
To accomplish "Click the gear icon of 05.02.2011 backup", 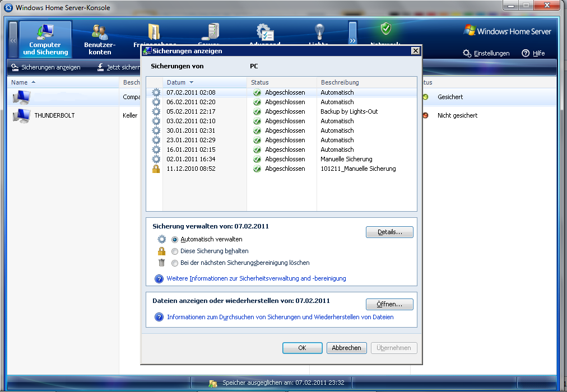I will pyautogui.click(x=156, y=111).
